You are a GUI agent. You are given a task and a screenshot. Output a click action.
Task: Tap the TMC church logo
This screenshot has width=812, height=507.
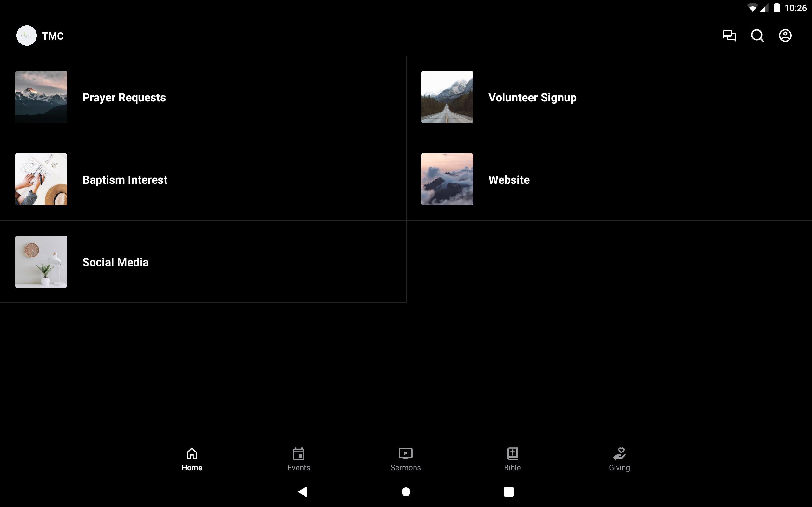[27, 35]
